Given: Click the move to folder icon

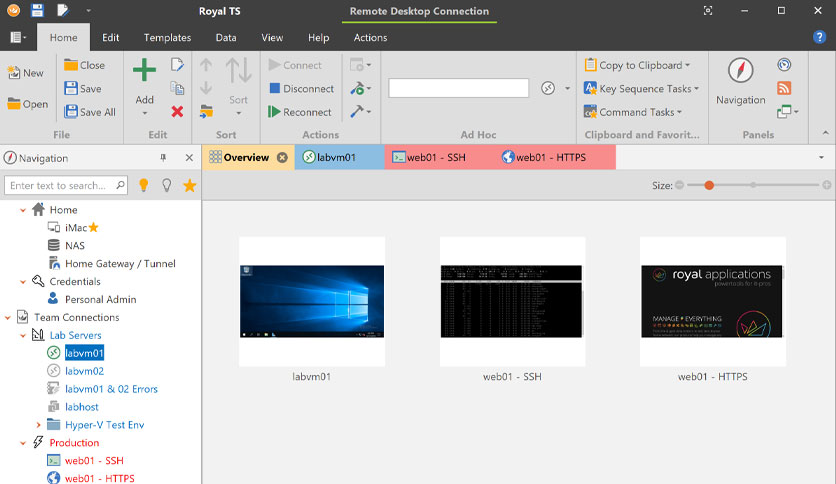Looking at the screenshot, I should 206,111.
